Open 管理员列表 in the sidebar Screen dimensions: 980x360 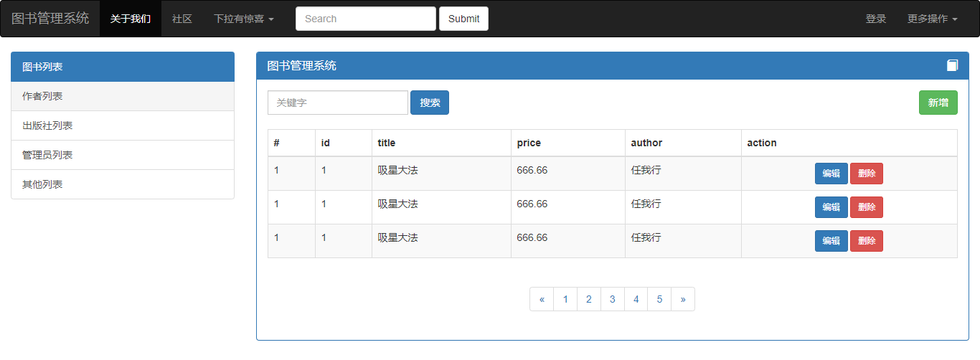[x=123, y=155]
